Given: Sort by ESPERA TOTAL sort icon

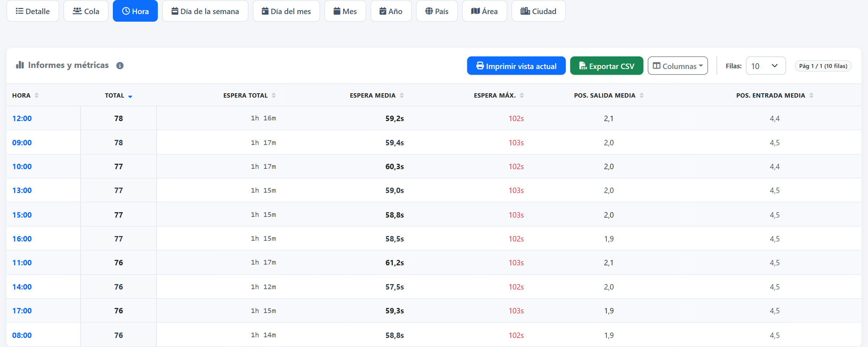Looking at the screenshot, I should pos(274,95).
